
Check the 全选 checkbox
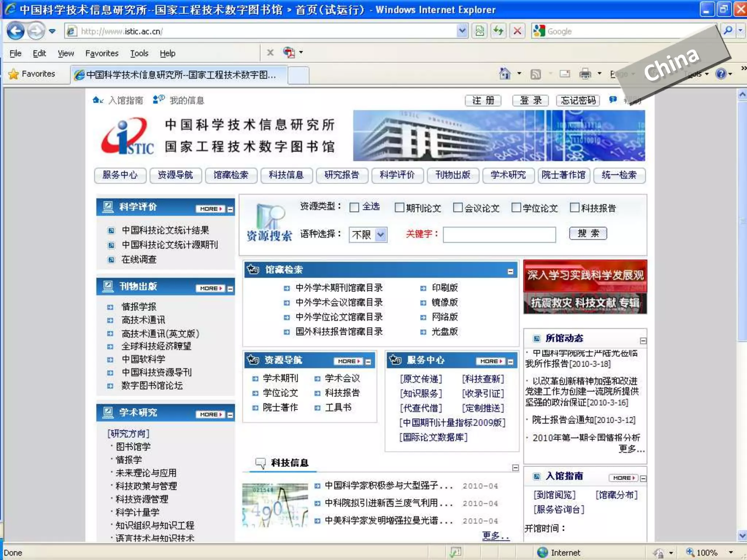pos(354,207)
